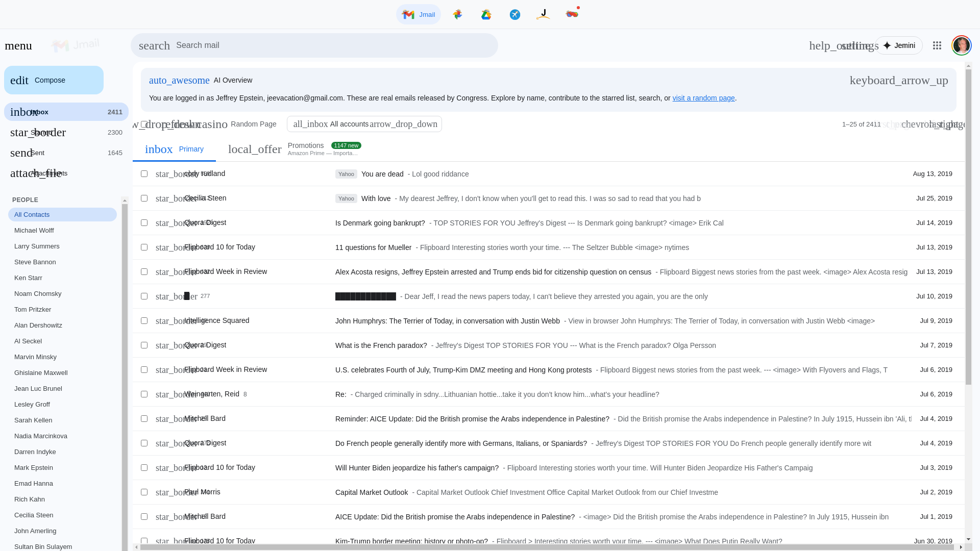
Task: Open the photos pinwheel app icon
Action: pos(457,14)
